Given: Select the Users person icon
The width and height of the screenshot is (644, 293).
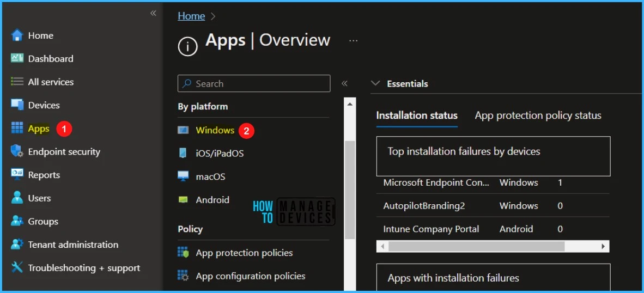Looking at the screenshot, I should click(x=17, y=198).
